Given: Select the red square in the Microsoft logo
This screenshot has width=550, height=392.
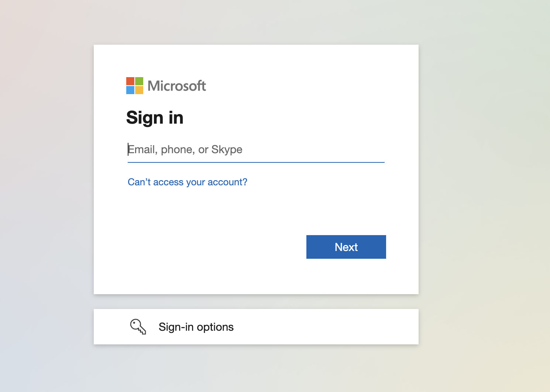Looking at the screenshot, I should click(x=131, y=81).
